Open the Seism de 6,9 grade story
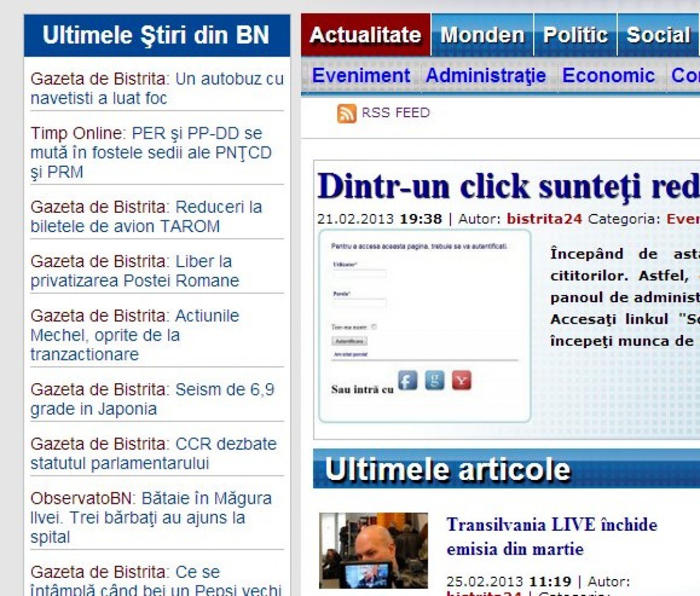 152,399
